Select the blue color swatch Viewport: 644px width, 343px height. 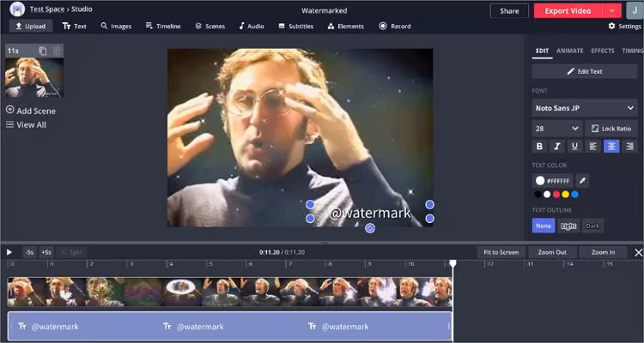(575, 195)
